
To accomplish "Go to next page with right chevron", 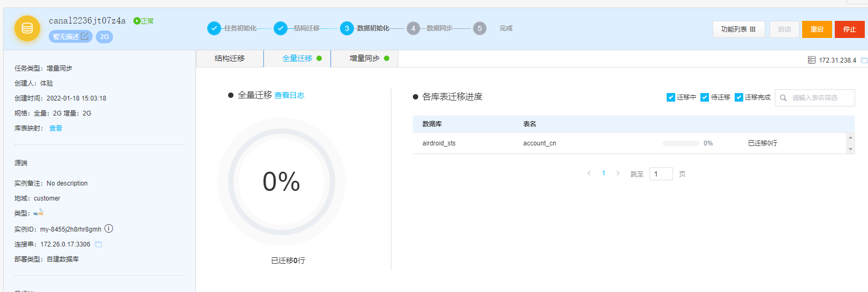I will coord(618,173).
